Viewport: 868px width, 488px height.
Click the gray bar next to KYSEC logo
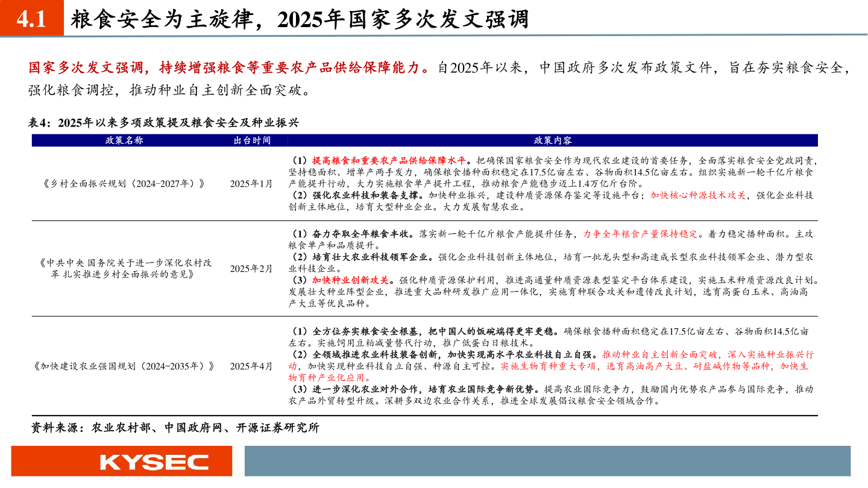(x=549, y=461)
